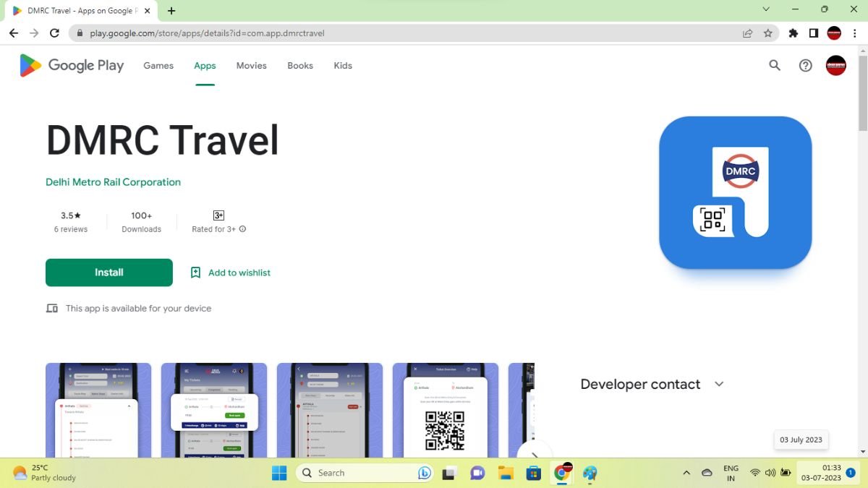868x488 pixels.
Task: Click the page vertical scrollbar
Action: (x=862, y=94)
